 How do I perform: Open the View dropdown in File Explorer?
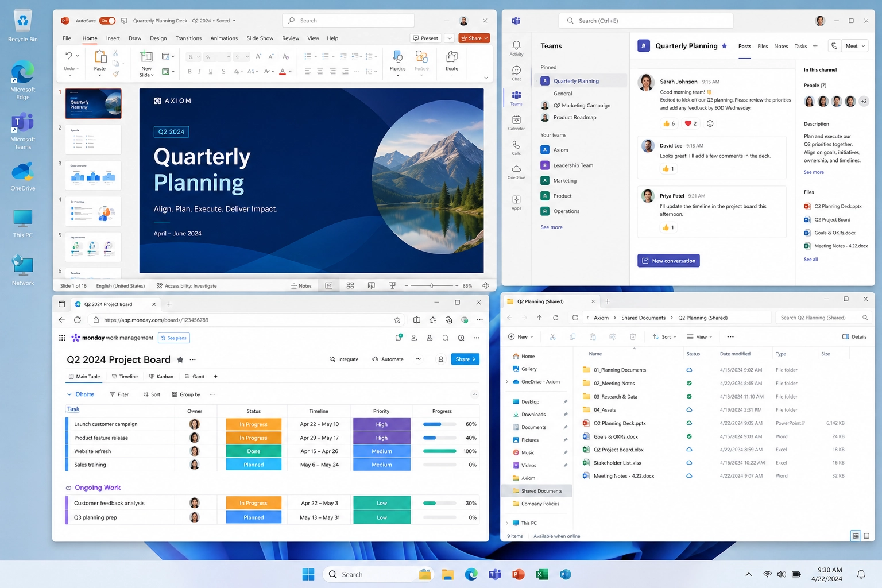point(700,336)
